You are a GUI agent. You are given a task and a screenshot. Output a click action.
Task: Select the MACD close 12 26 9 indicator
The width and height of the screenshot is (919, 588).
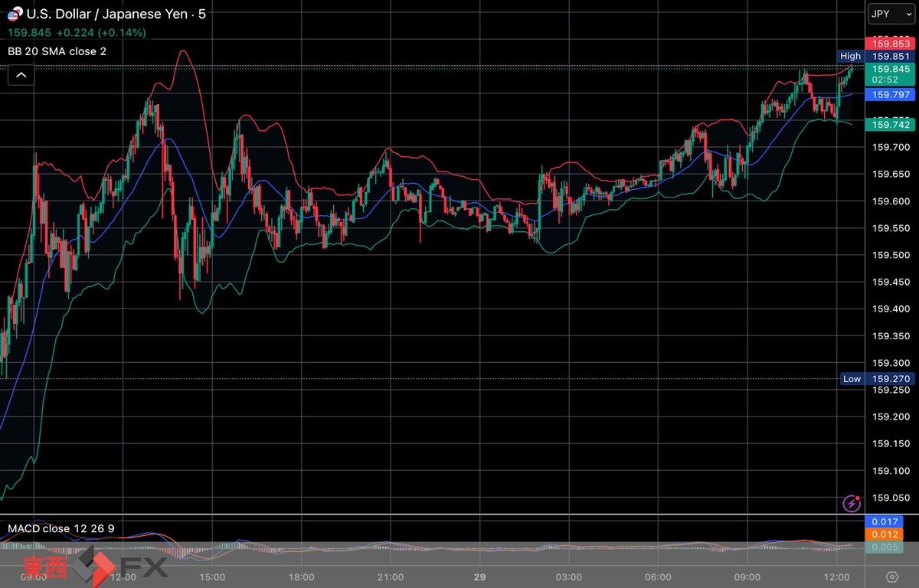(x=61, y=528)
